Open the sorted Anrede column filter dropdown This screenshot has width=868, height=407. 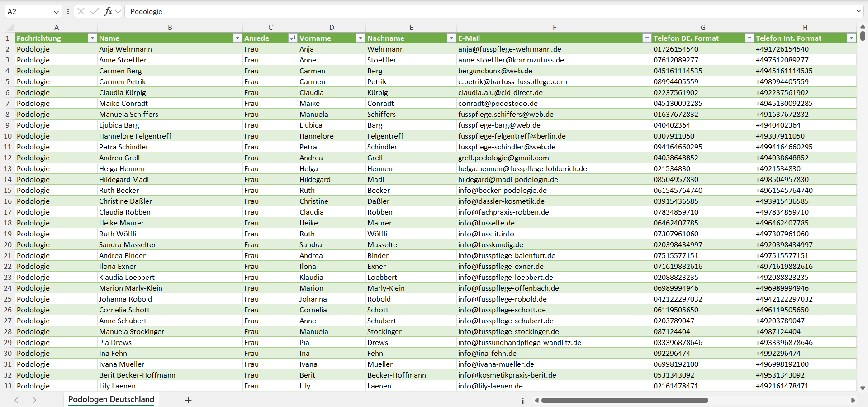(292, 38)
